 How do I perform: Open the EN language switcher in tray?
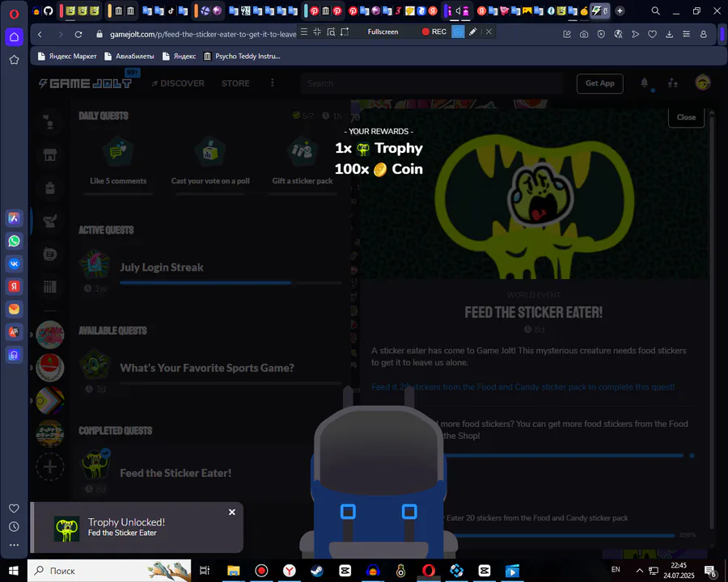coord(616,569)
